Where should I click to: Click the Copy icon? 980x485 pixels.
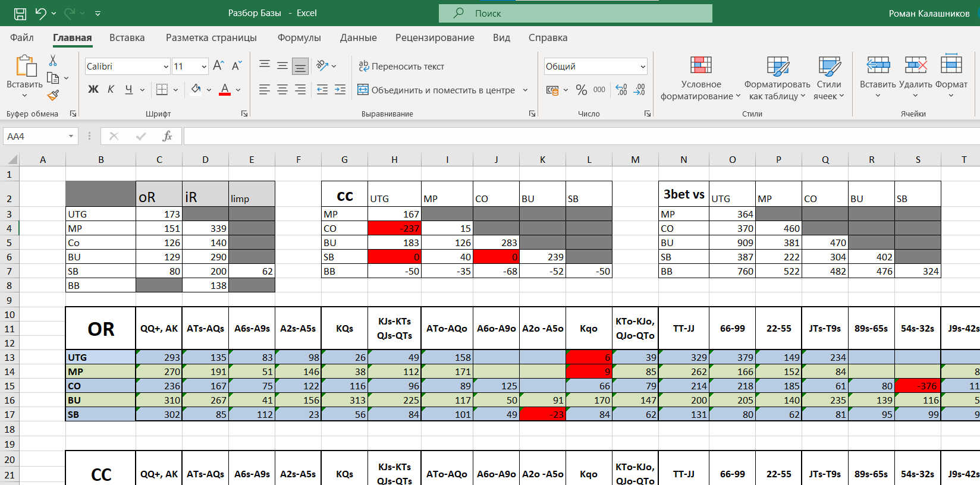tap(53, 78)
